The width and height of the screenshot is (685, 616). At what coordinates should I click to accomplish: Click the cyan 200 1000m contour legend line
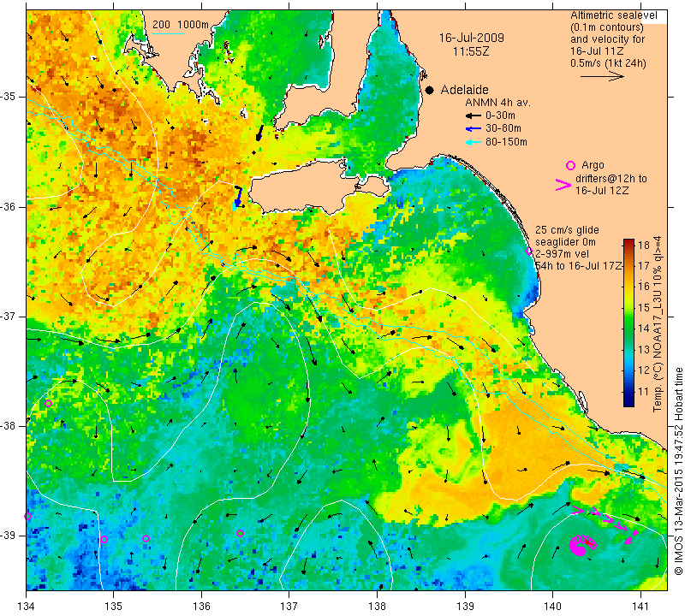click(169, 33)
